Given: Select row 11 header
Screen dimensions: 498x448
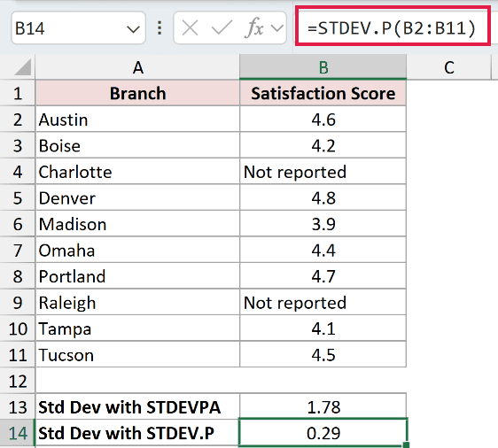Looking at the screenshot, I should tap(18, 355).
